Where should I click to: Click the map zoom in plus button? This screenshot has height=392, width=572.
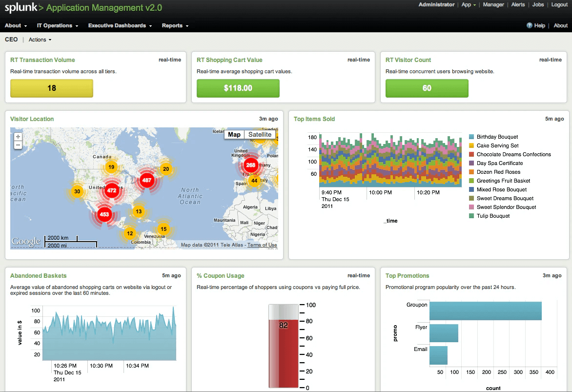[18, 137]
